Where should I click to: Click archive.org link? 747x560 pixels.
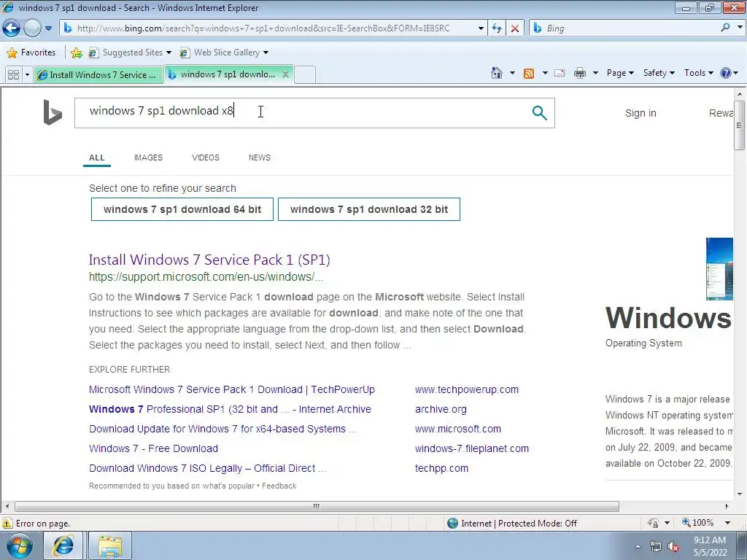(x=441, y=409)
